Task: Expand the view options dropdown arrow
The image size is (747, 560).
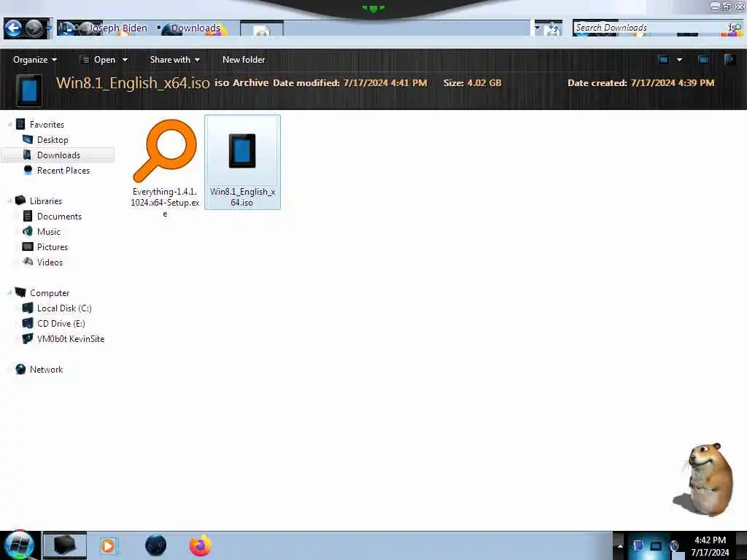Action: point(679,60)
